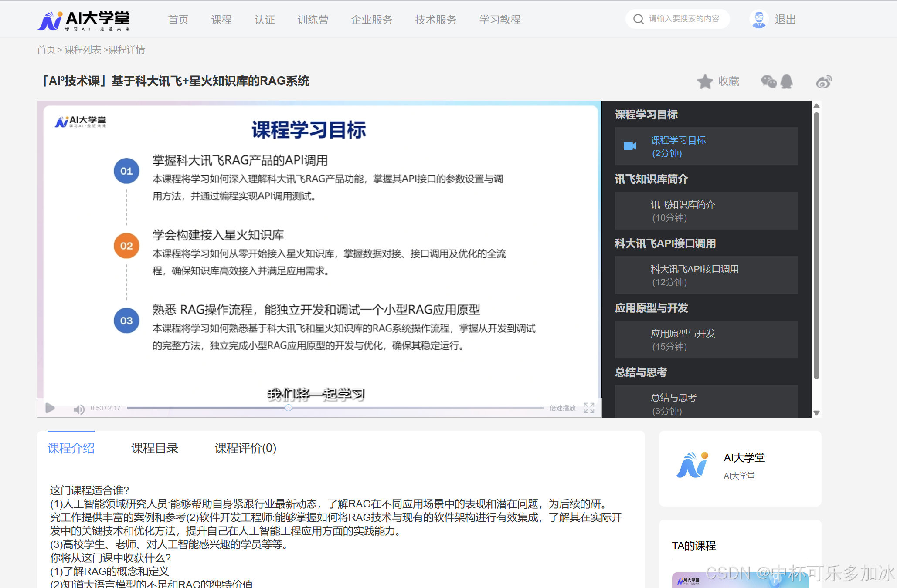Click the search magnifier icon

[x=638, y=19]
